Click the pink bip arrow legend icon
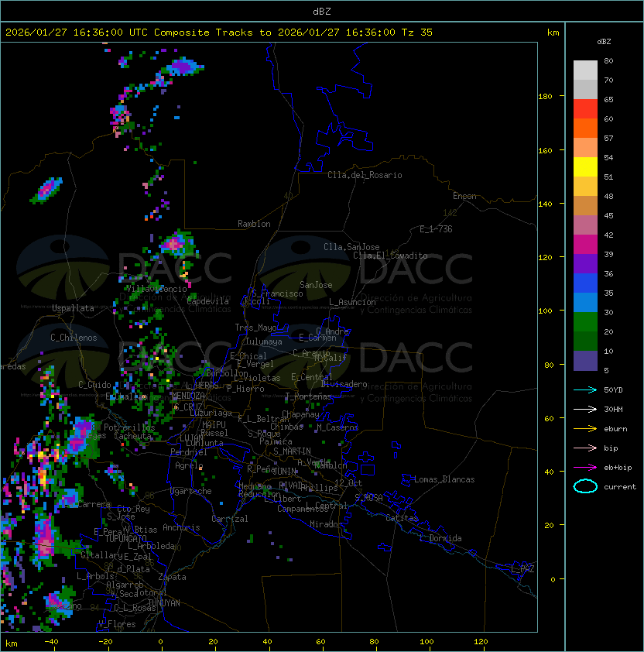The width and height of the screenshot is (644, 652). pos(585,448)
